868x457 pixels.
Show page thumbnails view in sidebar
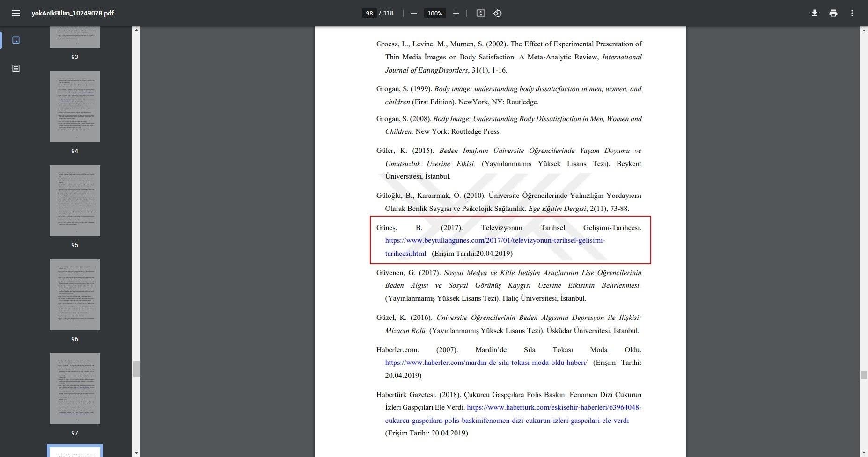[x=16, y=40]
